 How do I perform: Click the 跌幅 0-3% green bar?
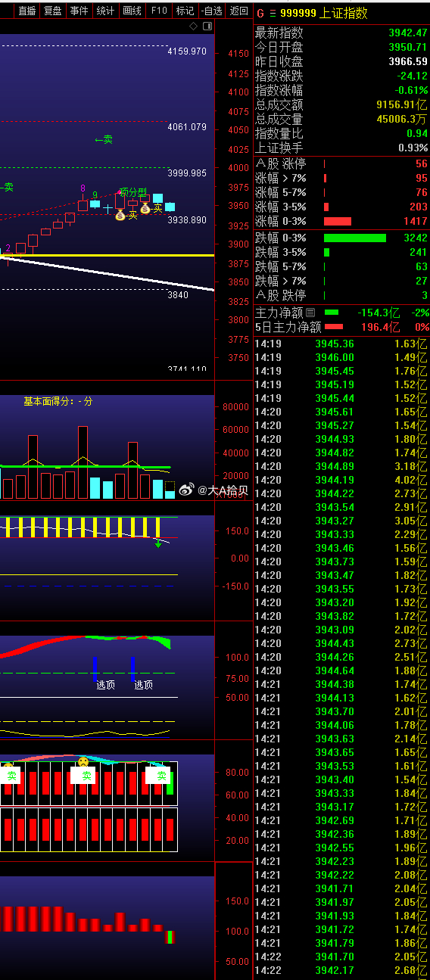point(355,238)
